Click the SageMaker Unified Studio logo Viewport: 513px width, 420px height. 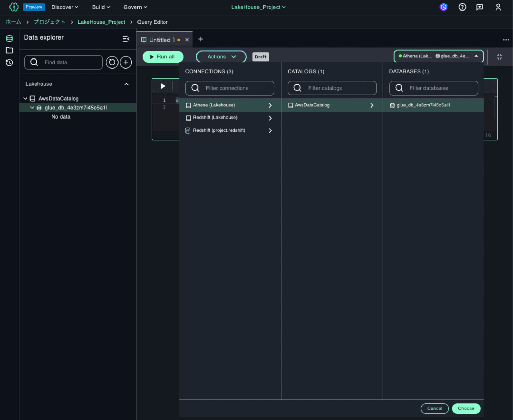pos(14,7)
